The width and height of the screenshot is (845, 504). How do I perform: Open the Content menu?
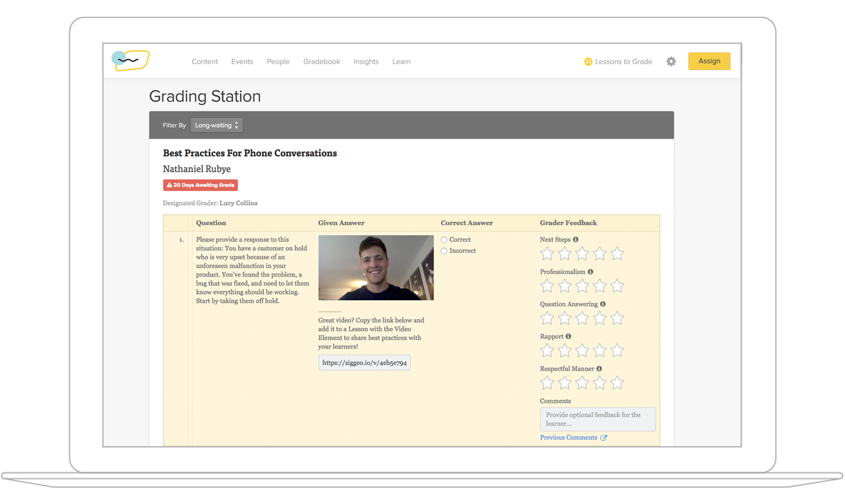coord(205,62)
